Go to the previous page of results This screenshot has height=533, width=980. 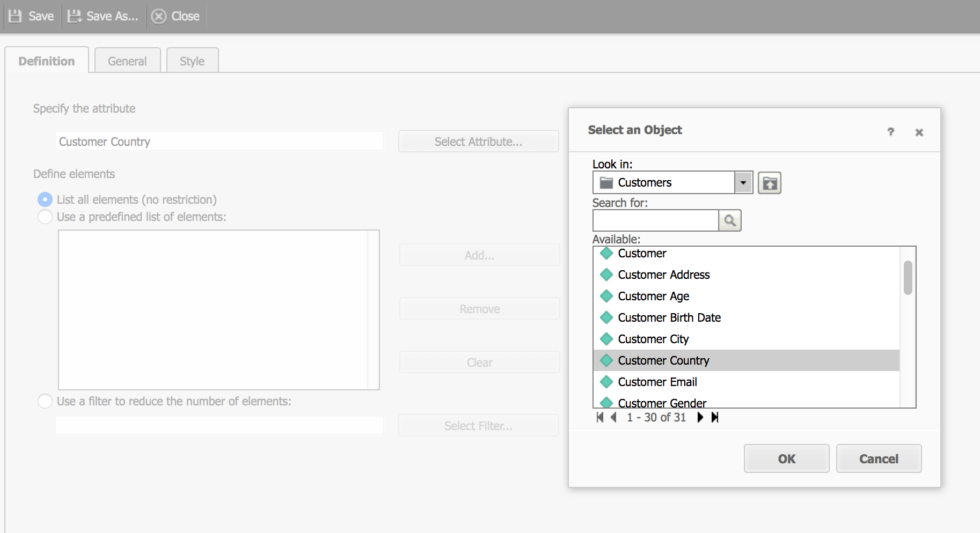(x=613, y=417)
